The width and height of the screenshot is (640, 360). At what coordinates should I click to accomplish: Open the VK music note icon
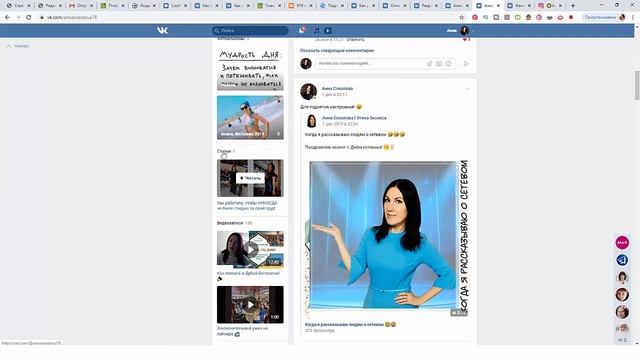pos(316,31)
